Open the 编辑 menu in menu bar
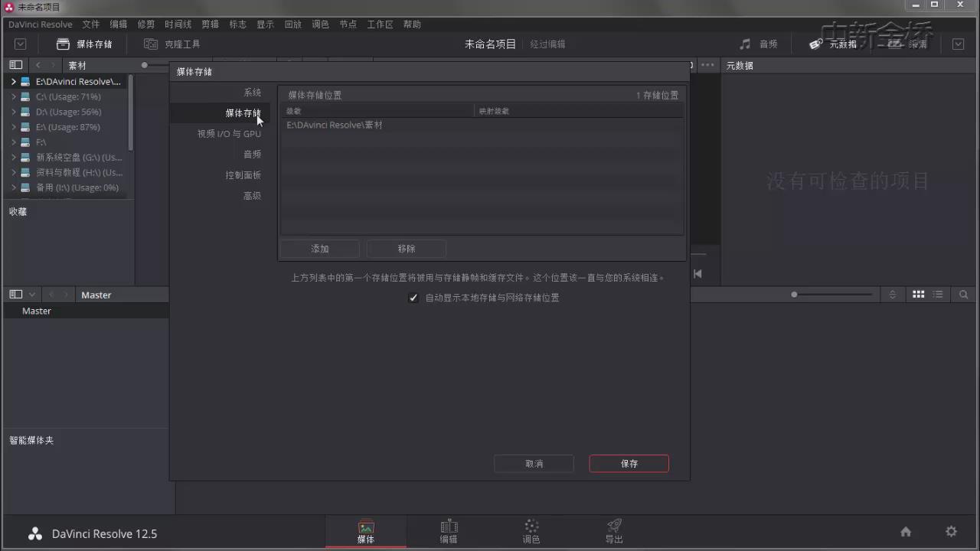Image resolution: width=980 pixels, height=551 pixels. pyautogui.click(x=118, y=24)
